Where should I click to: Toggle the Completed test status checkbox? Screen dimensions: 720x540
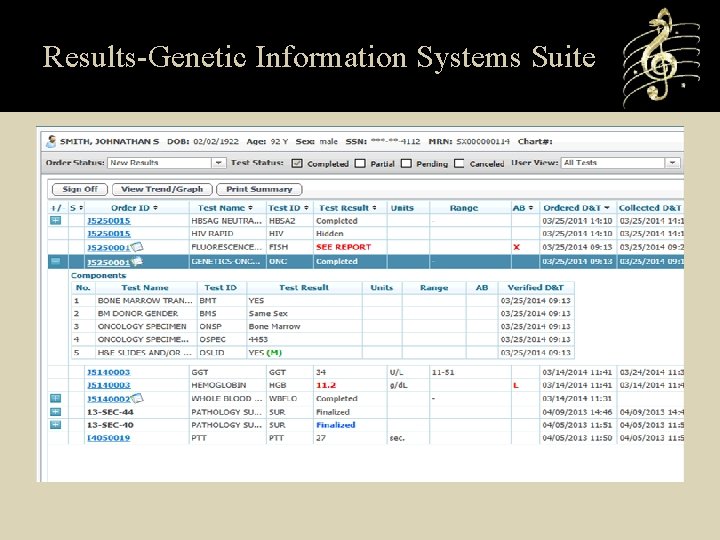coord(297,163)
